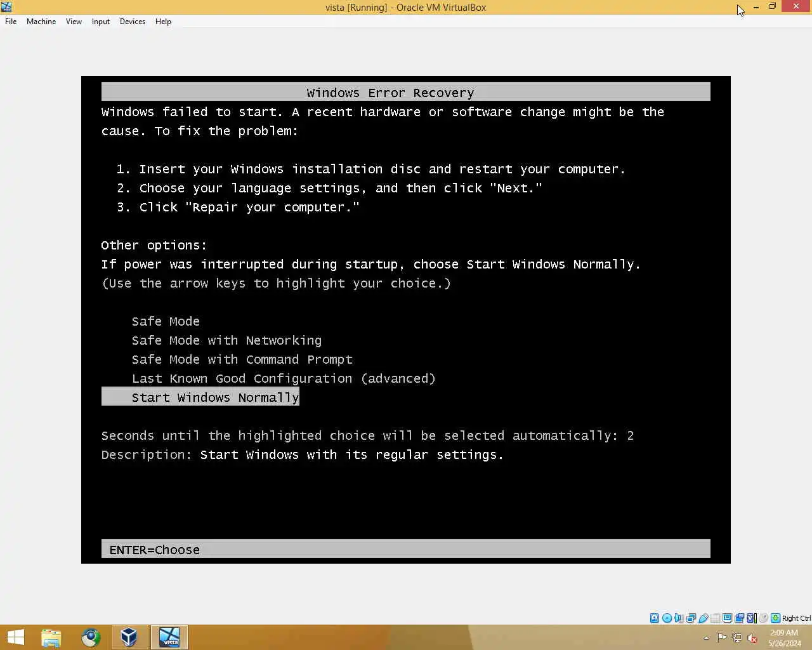Image resolution: width=812 pixels, height=650 pixels.
Task: Click the shared folders indicator icon
Action: click(x=716, y=618)
